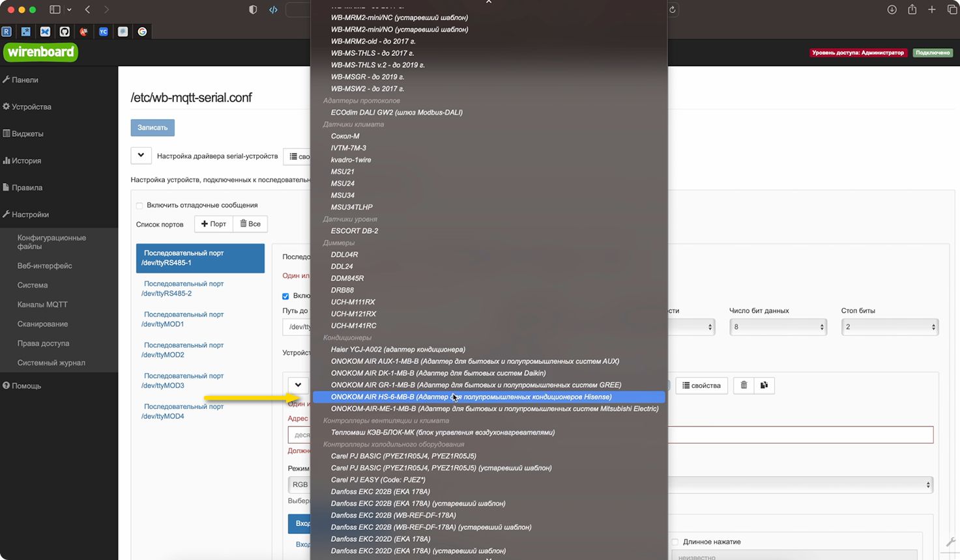Collapse the device block chevron
The height and width of the screenshot is (560, 960).
pos(298,385)
